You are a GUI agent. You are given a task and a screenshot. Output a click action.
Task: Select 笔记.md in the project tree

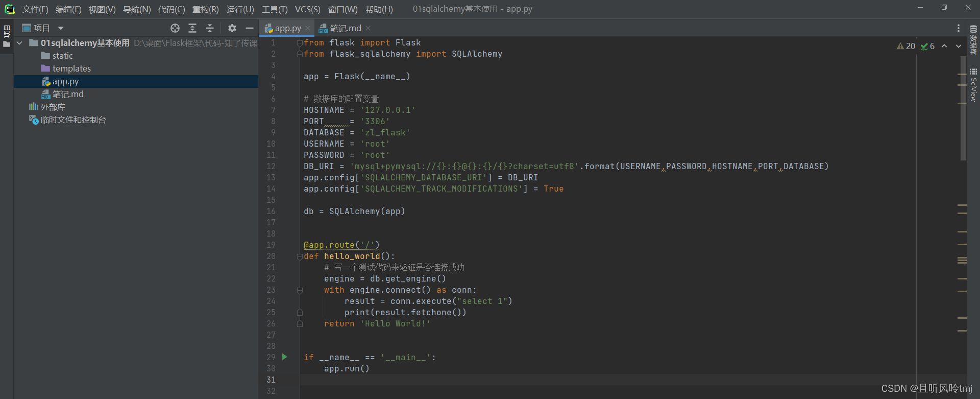pos(62,94)
